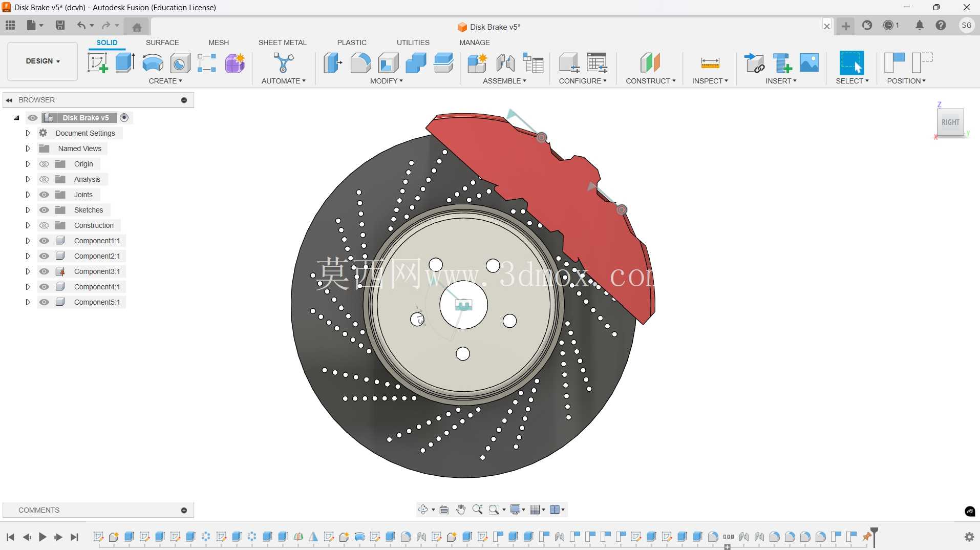The width and height of the screenshot is (980, 550).
Task: Click the RIGHT face of the ViewCube
Action: (950, 122)
